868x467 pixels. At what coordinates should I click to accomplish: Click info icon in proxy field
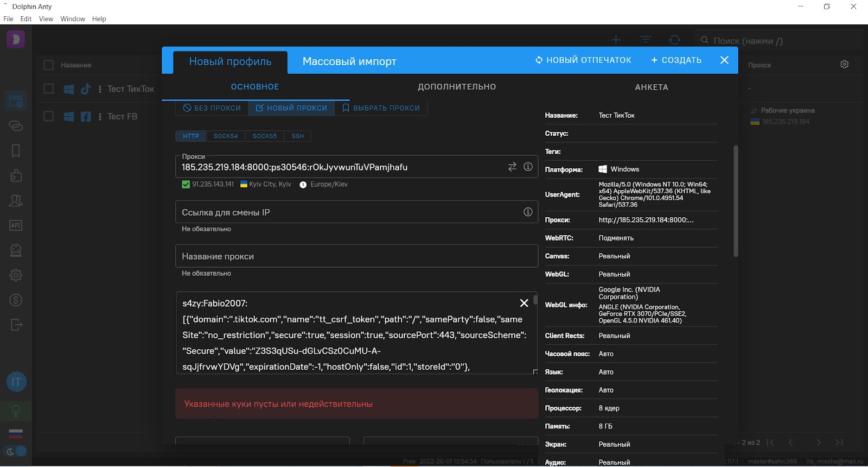[528, 167]
